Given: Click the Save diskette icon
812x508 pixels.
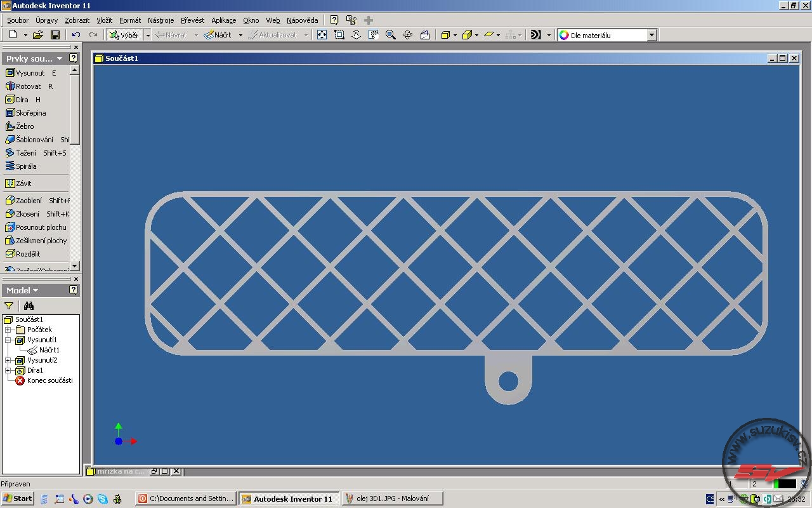Looking at the screenshot, I should (55, 35).
